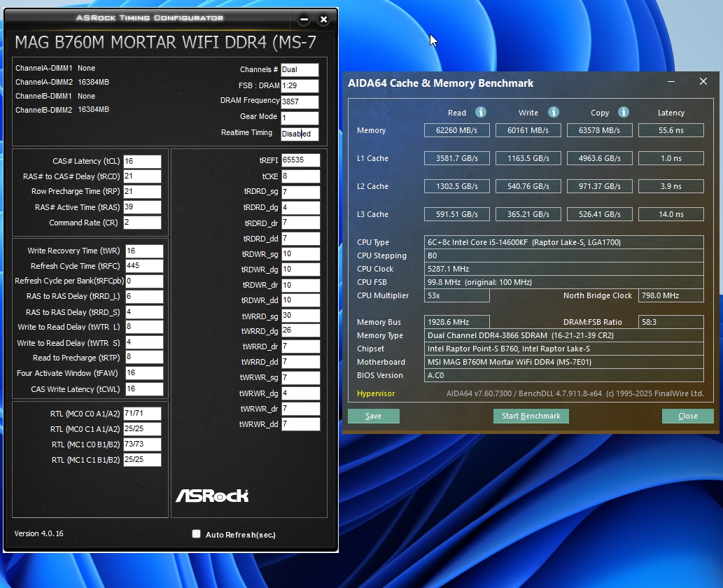Screen dimensions: 723x588
Task: Click the Read to Precharge (tRTP) field
Action: (x=144, y=357)
